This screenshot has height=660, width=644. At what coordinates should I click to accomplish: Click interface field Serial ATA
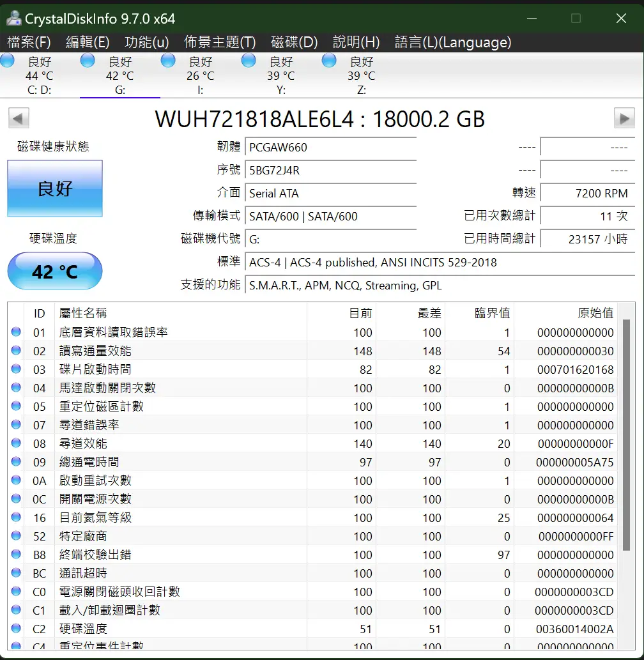tap(330, 193)
